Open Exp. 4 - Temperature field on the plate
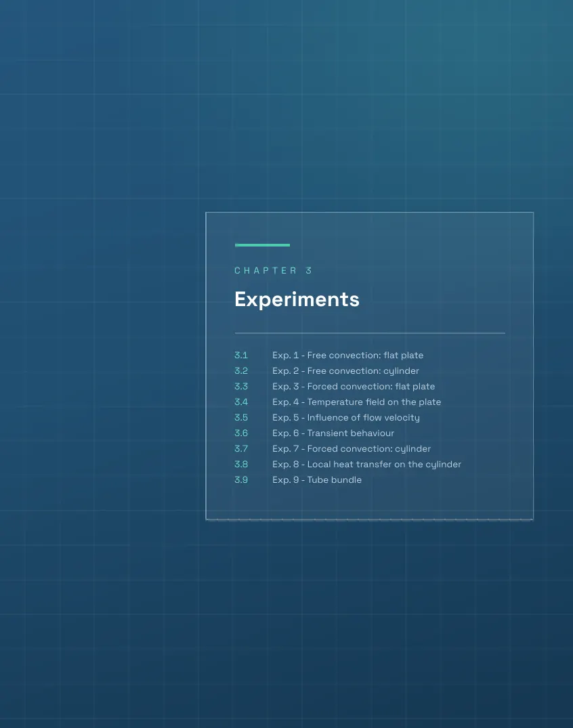 pyautogui.click(x=357, y=402)
